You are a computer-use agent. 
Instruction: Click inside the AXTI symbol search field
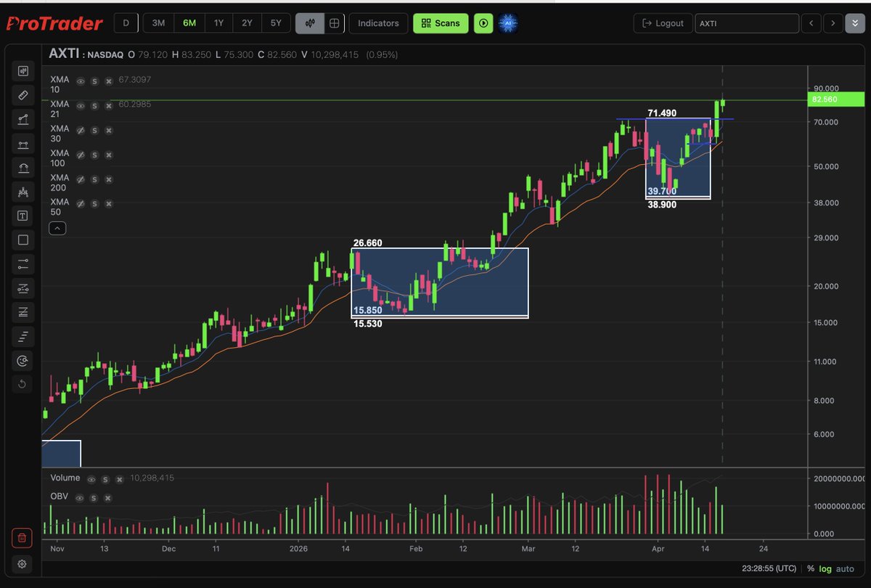[x=747, y=23]
